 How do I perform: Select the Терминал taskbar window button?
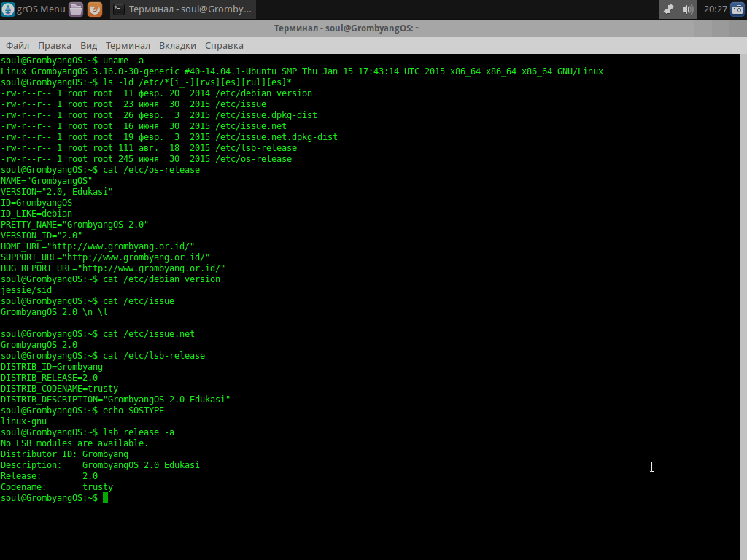[183, 9]
